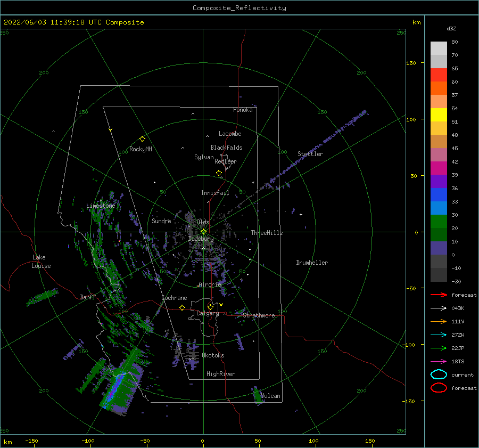Select the bright green 20-30 dBZ swatch
The image size is (479, 448).
[439, 222]
